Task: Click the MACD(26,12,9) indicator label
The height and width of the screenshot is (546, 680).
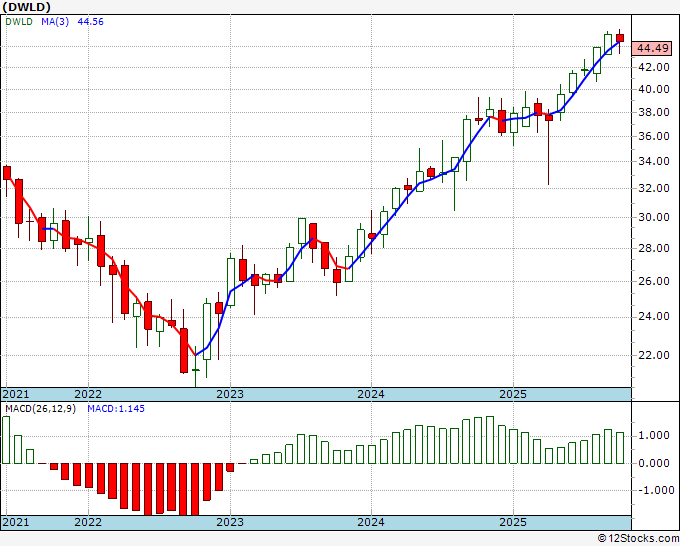Action: (x=40, y=409)
